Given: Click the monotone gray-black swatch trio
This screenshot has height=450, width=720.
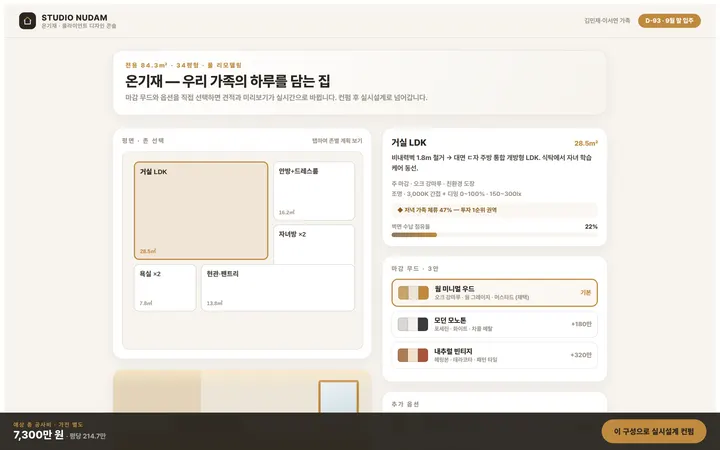Looking at the screenshot, I should click(413, 324).
